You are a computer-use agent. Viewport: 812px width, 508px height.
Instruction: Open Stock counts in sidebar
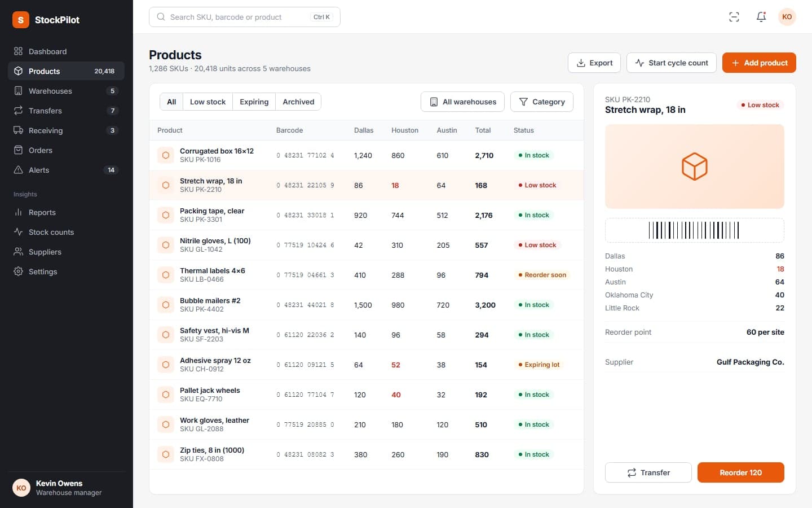click(x=66, y=232)
